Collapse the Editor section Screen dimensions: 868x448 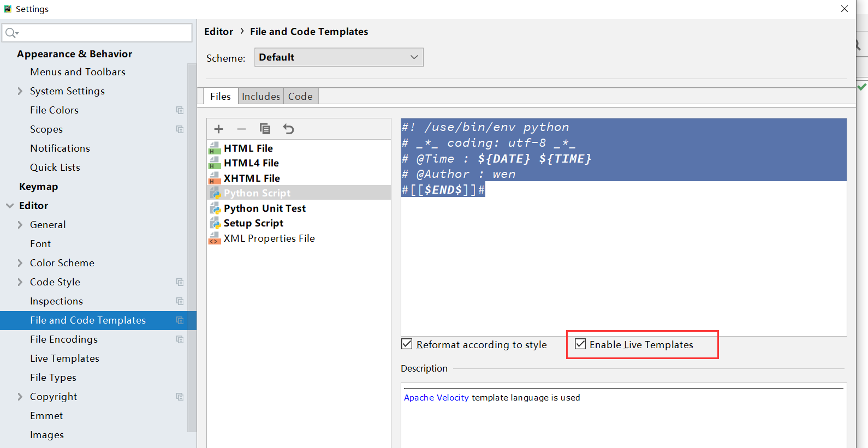tap(10, 206)
